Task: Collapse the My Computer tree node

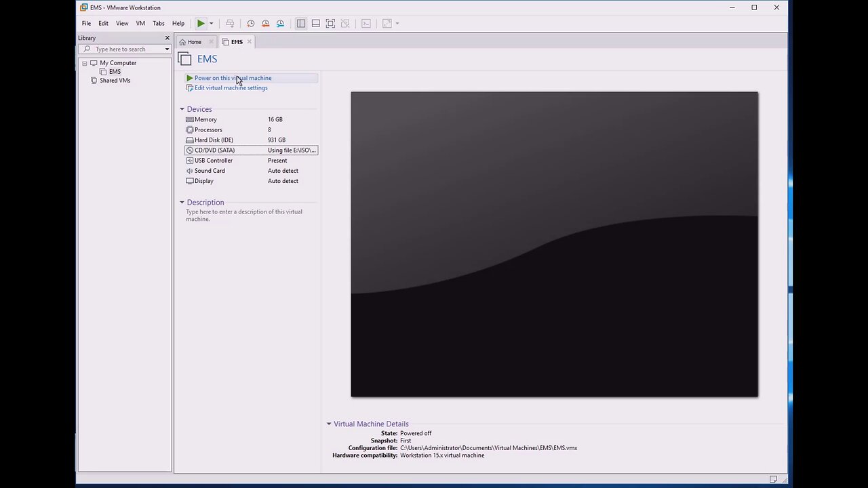Action: 85,63
